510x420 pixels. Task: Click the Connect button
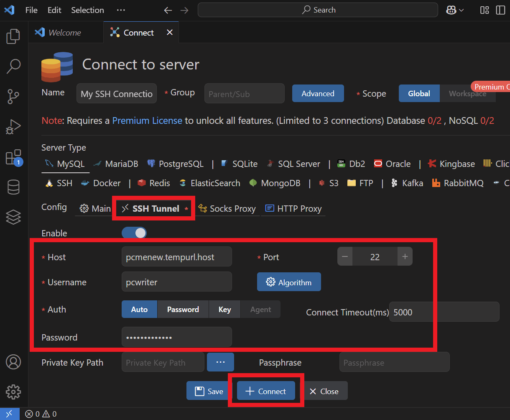(x=266, y=391)
